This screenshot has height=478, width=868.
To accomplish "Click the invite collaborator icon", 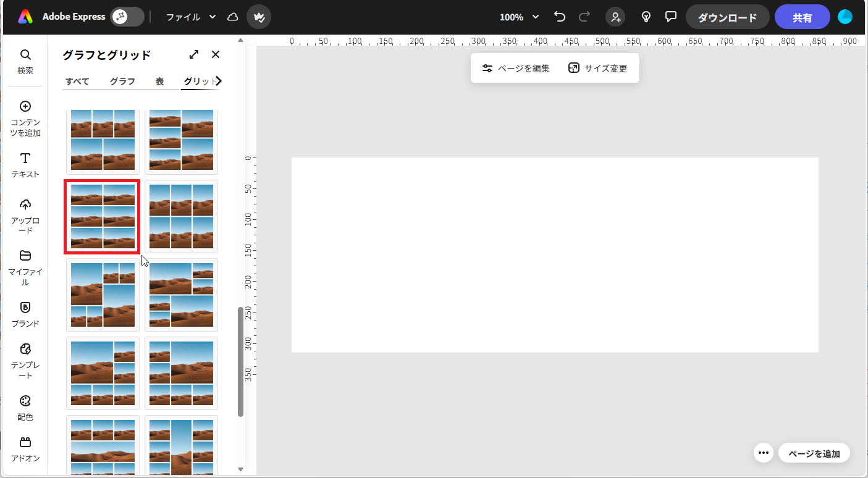I will click(615, 17).
